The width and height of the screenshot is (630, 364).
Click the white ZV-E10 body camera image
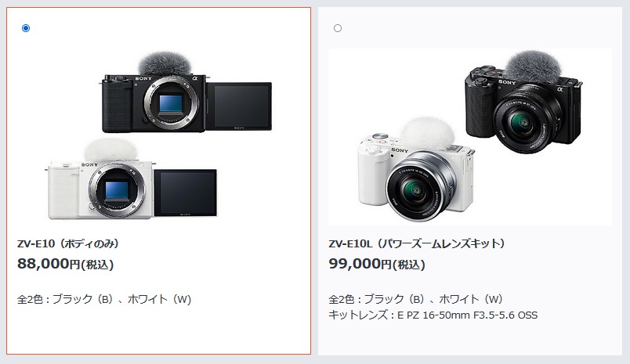pos(131,179)
